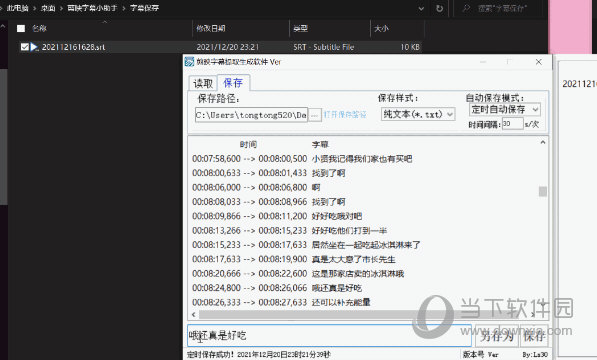Switch to the 读取 tab
The width and height of the screenshot is (597, 360).
pyautogui.click(x=203, y=83)
